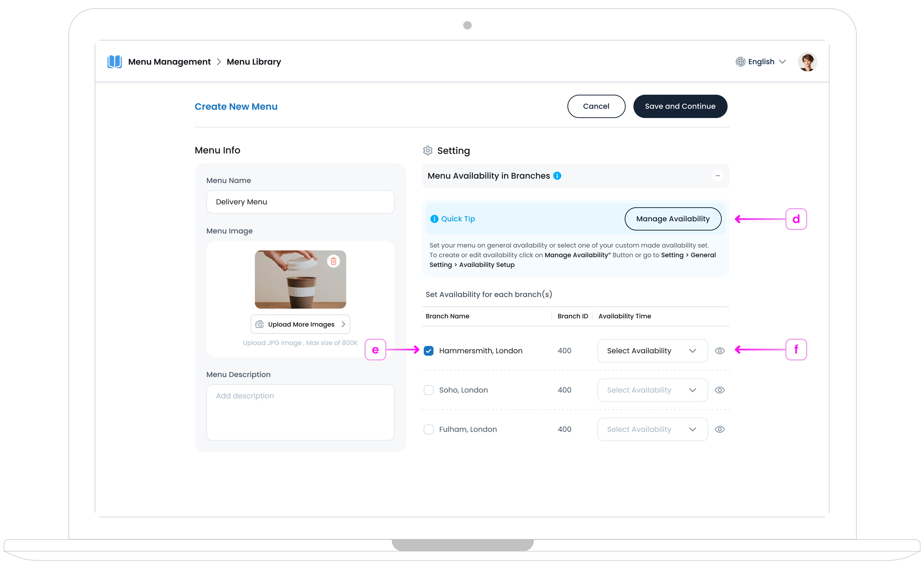Click info icon beside Menu Availability in Branches

coord(557,176)
